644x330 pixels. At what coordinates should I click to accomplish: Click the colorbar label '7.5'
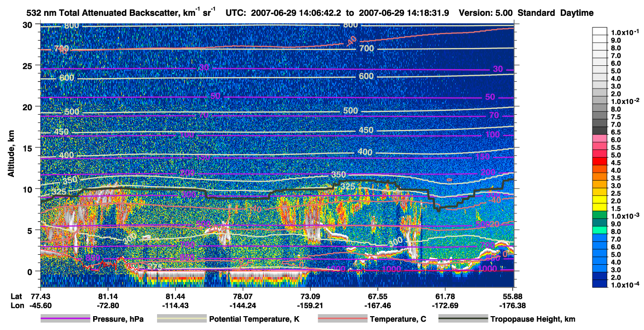tap(617, 117)
